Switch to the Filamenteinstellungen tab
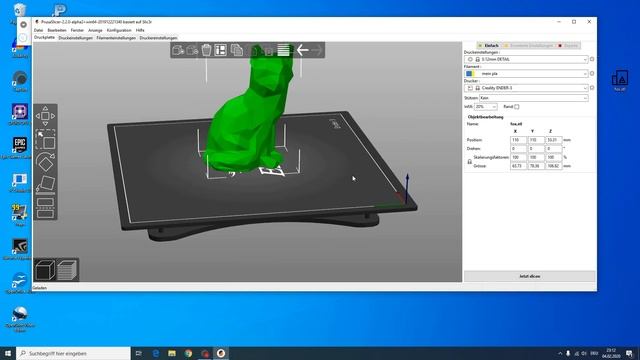This screenshot has width=640, height=360. click(116, 38)
